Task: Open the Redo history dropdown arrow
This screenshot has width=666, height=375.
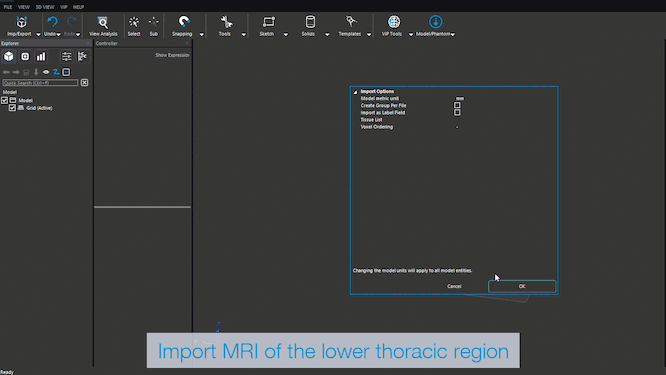Action: (78, 34)
